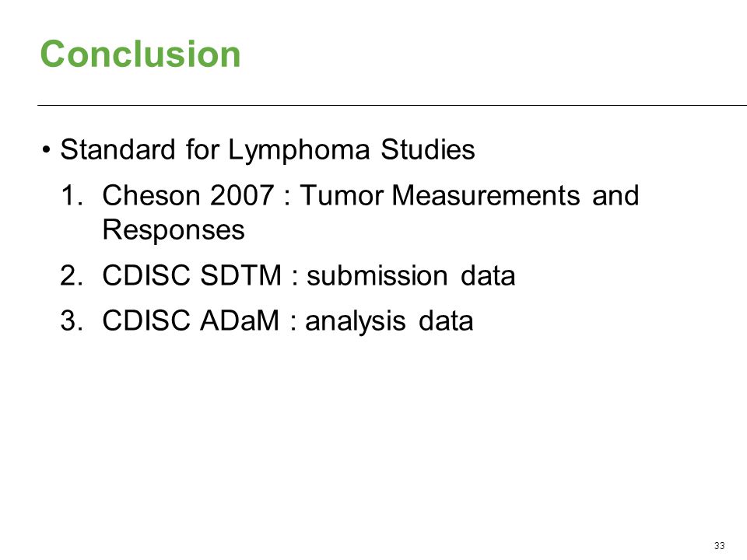Click the word Standard in the bullet
The width and height of the screenshot is (747, 560).
(x=117, y=149)
